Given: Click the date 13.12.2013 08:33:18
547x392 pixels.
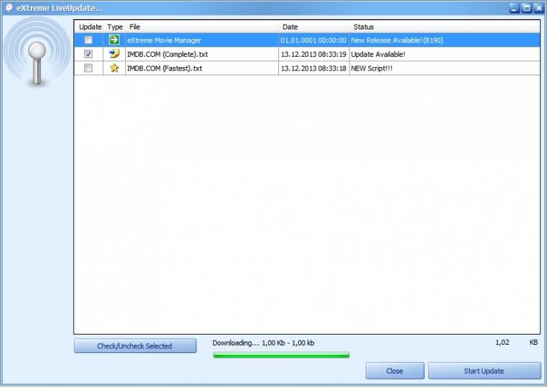Looking at the screenshot, I should [313, 68].
